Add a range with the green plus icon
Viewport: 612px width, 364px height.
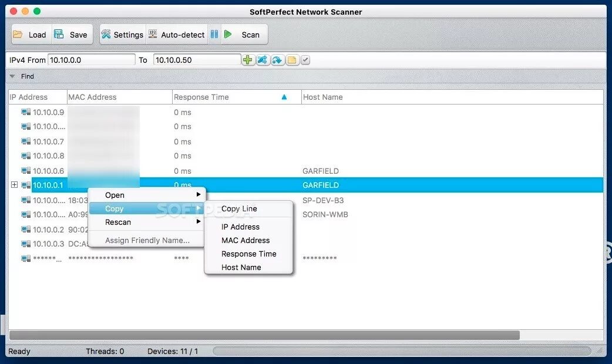[x=247, y=60]
